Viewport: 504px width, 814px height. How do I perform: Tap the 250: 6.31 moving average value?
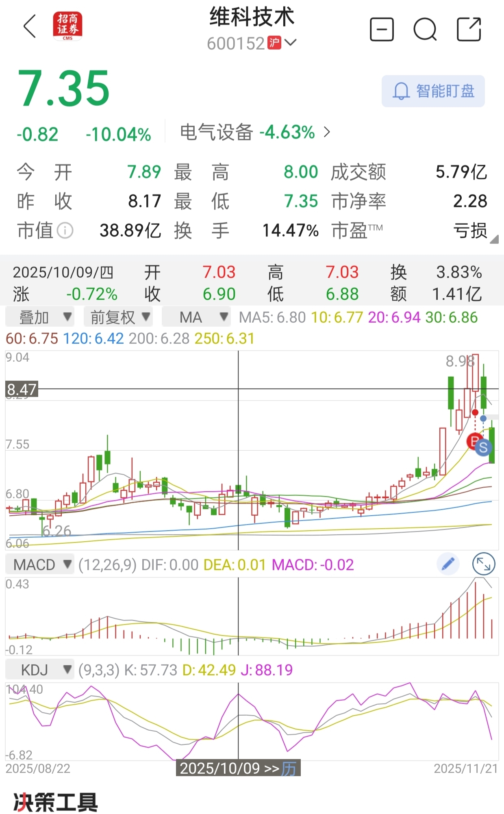pyautogui.click(x=225, y=339)
